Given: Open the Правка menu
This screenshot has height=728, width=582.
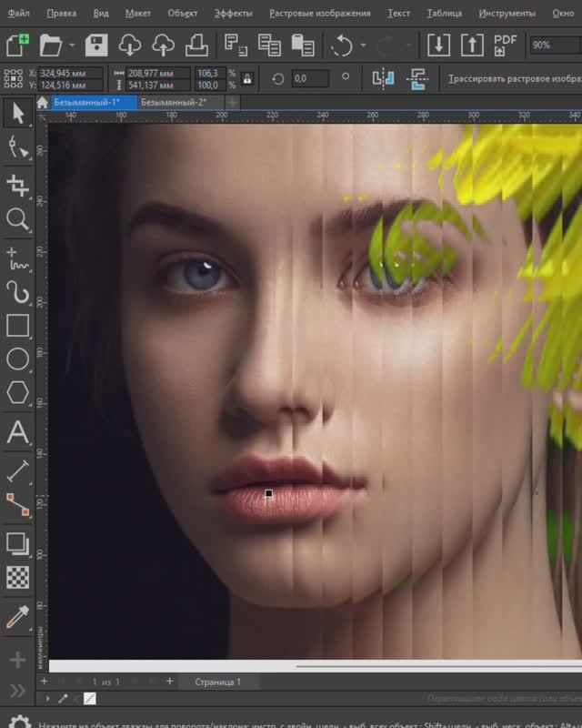Looking at the screenshot, I should (x=62, y=13).
